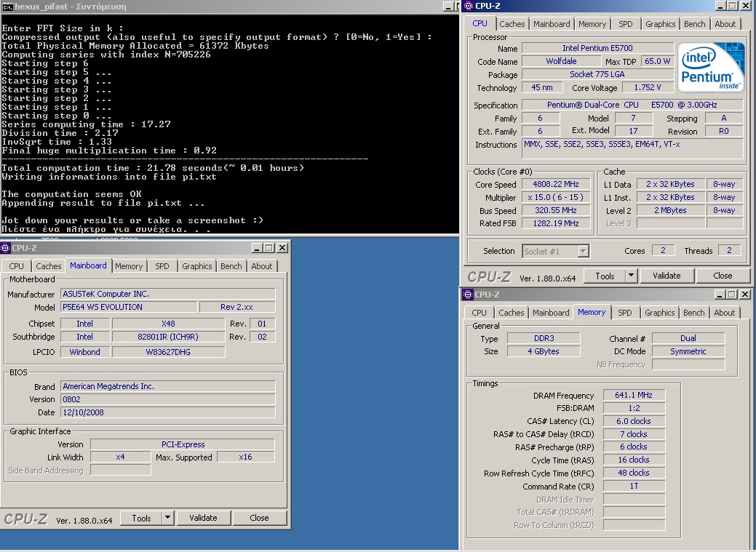Click the instructions list MMX, SSE, SSE2 field
Viewport: 756px width, 552px height.
632,148
